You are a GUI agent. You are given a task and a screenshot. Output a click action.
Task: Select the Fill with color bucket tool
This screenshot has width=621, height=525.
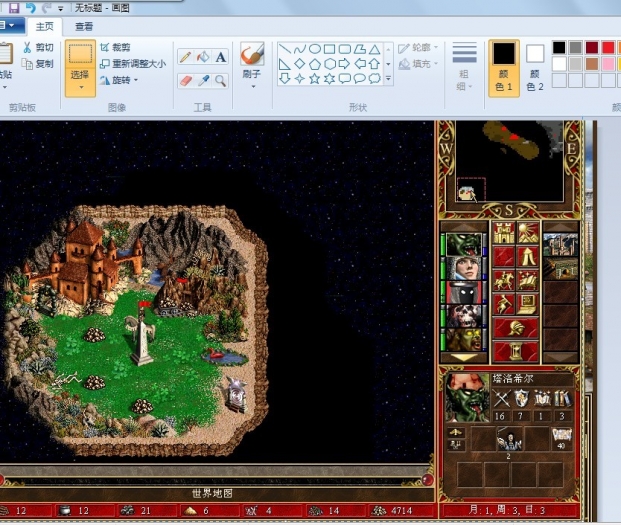[203, 57]
